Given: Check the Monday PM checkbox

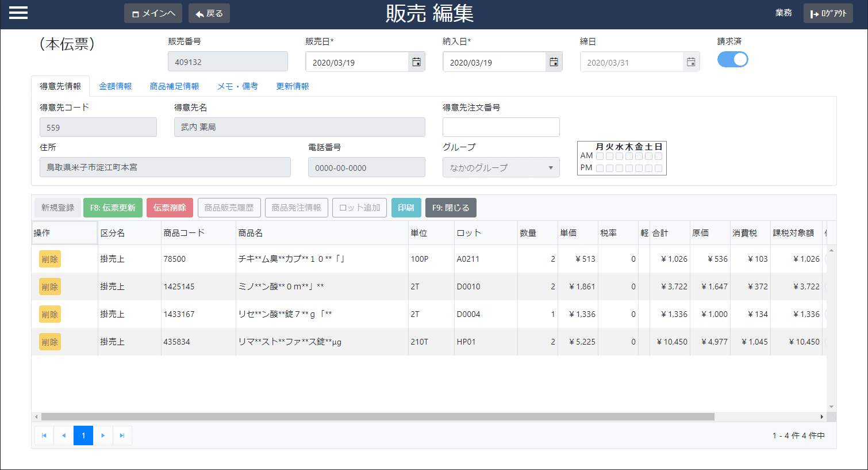Looking at the screenshot, I should pos(600,168).
